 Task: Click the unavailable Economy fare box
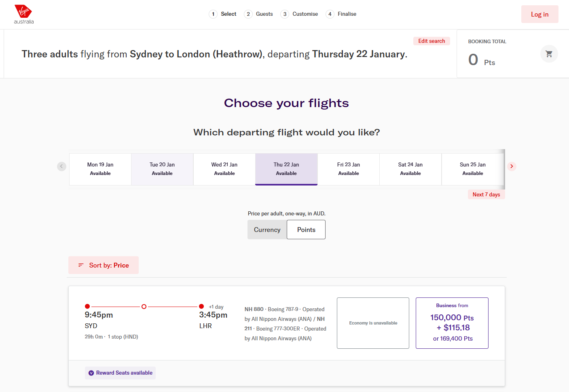click(373, 323)
